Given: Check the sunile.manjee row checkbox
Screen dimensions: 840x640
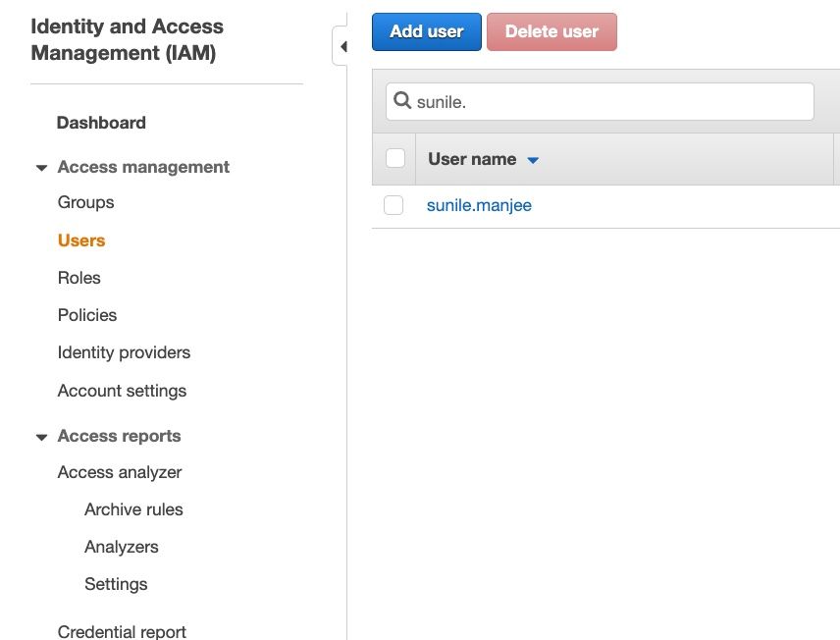Looking at the screenshot, I should pos(394,205).
